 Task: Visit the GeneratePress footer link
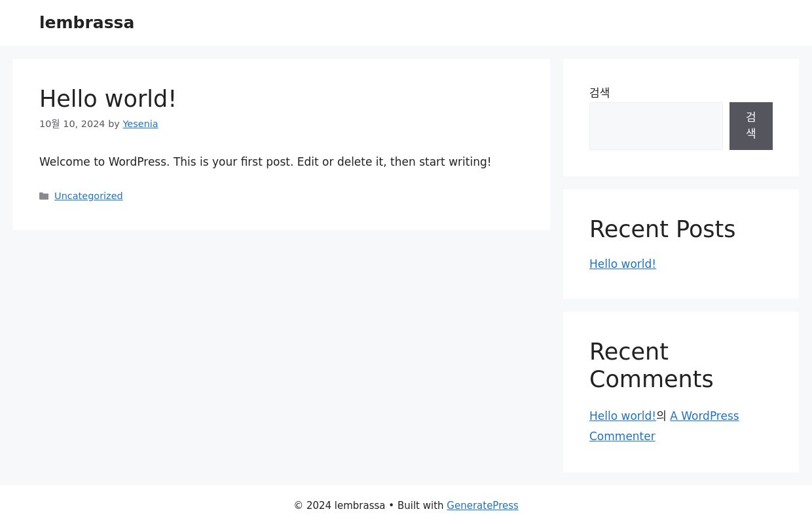(483, 506)
